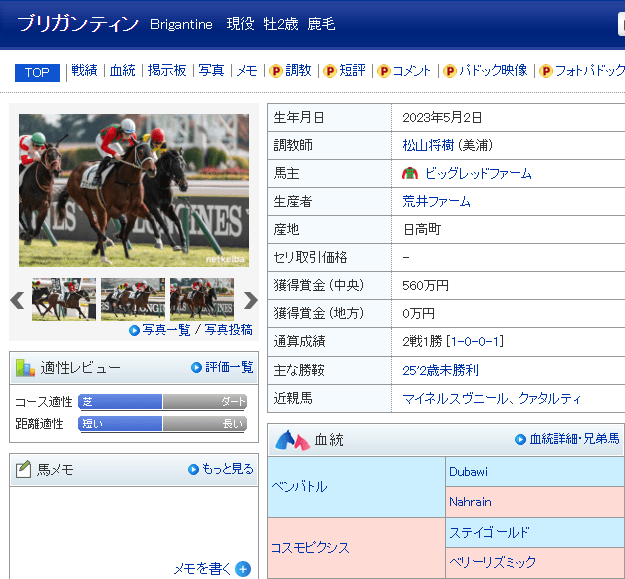Viewport: 625px width, 579px height.
Task: Click the 日高町 birthplace value
Action: (422, 229)
